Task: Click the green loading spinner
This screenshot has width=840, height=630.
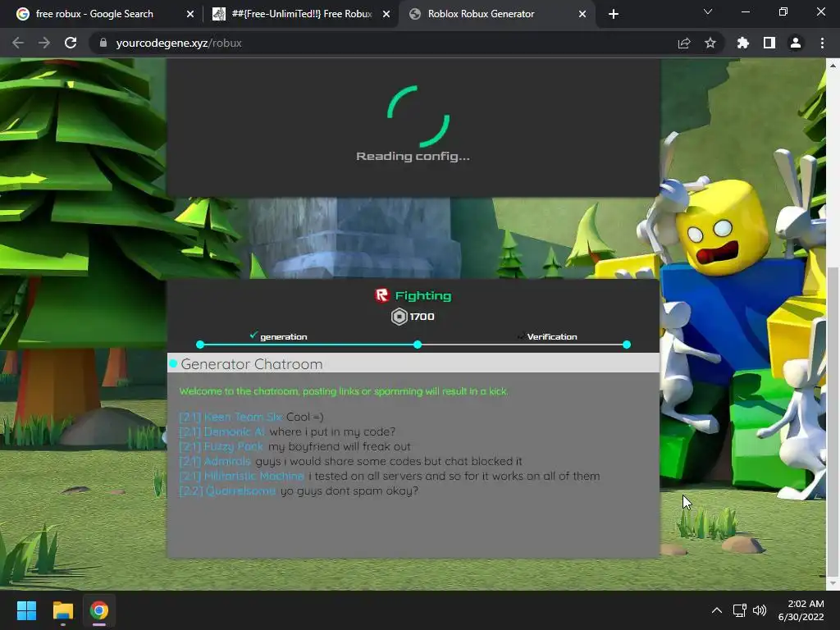Action: click(x=418, y=116)
